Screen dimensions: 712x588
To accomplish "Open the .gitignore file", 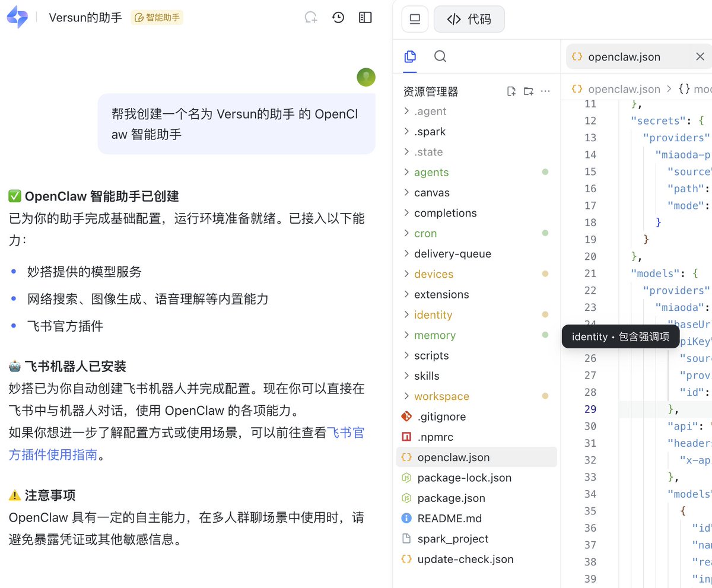I will coord(476,417).
